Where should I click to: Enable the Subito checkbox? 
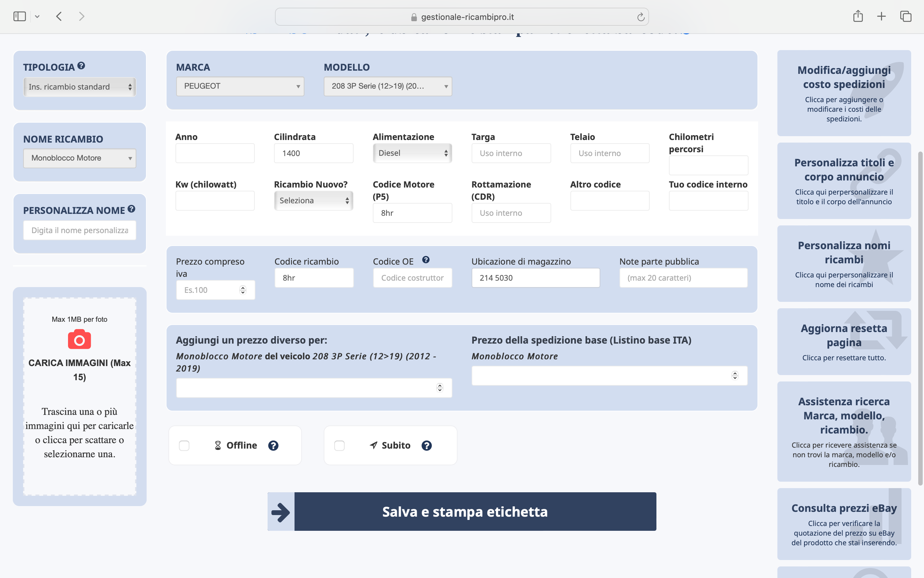pos(339,446)
